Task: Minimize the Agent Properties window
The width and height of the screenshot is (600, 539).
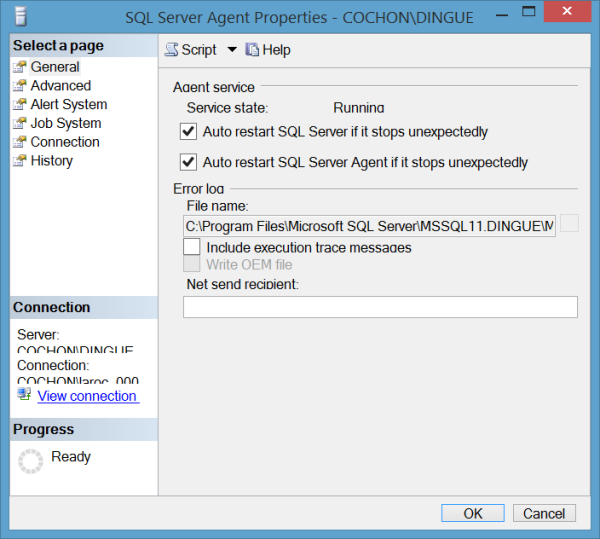Action: [x=502, y=15]
